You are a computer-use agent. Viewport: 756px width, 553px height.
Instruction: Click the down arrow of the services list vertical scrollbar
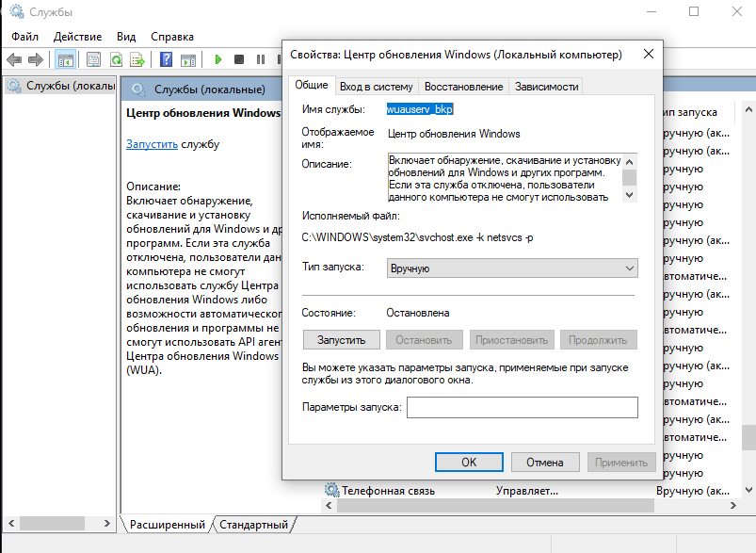click(748, 490)
